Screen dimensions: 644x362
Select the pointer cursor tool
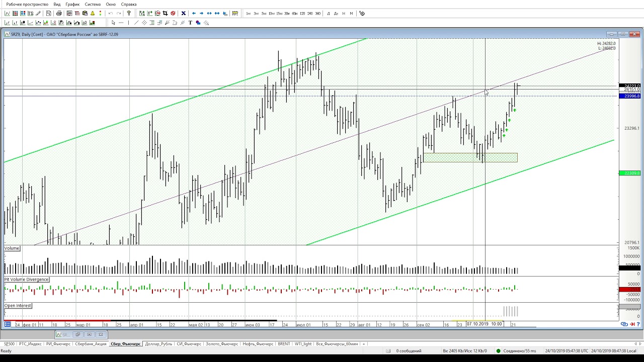point(113,23)
